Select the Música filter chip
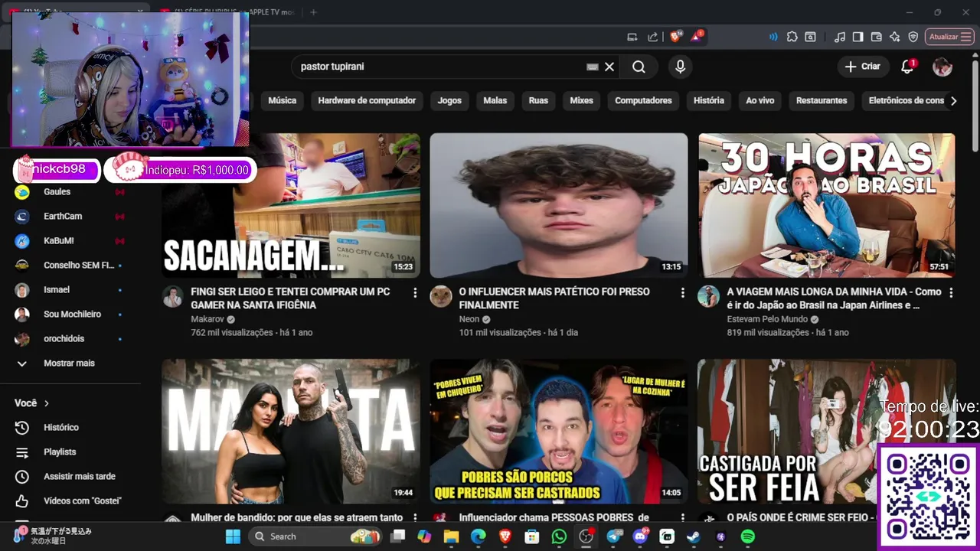 coord(282,100)
